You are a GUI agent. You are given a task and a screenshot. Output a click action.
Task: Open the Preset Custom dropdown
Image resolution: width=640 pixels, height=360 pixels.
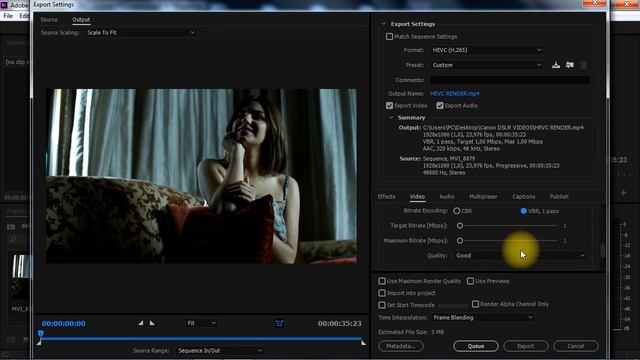(x=487, y=65)
